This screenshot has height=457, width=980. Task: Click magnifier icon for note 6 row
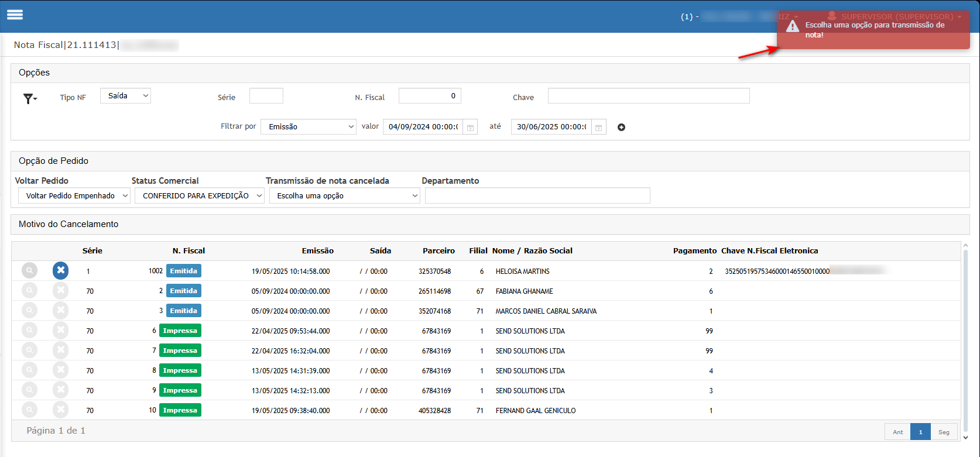point(29,331)
